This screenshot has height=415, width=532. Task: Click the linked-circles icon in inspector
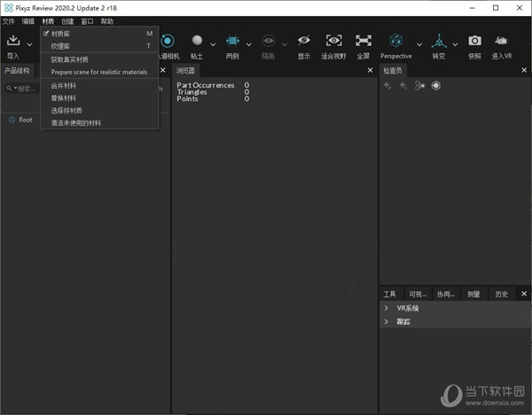pos(419,86)
